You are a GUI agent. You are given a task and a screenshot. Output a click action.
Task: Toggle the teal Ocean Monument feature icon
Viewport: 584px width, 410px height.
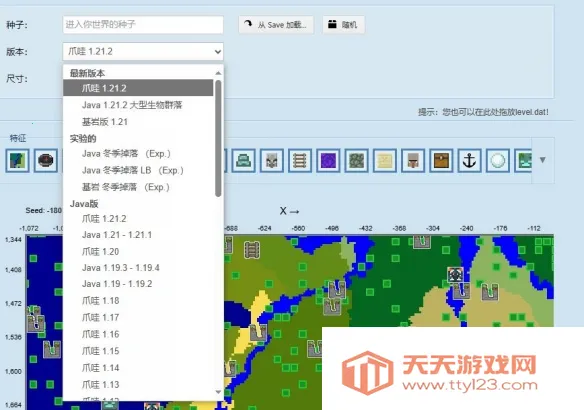pos(243,160)
